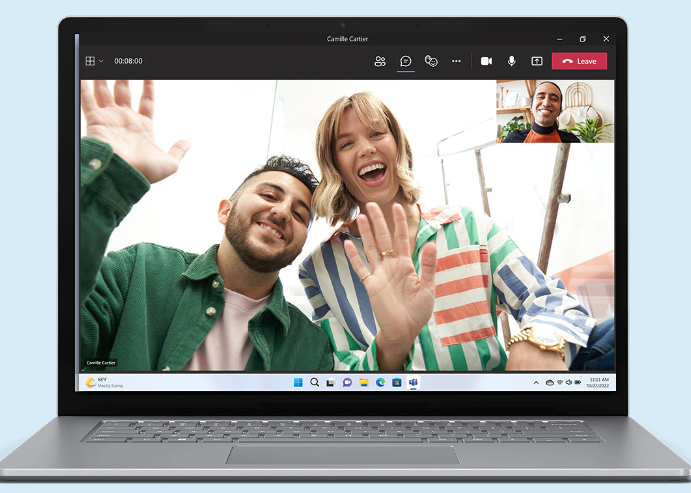This screenshot has height=493, width=691.
Task: Open the reactions menu icon
Action: point(431,61)
